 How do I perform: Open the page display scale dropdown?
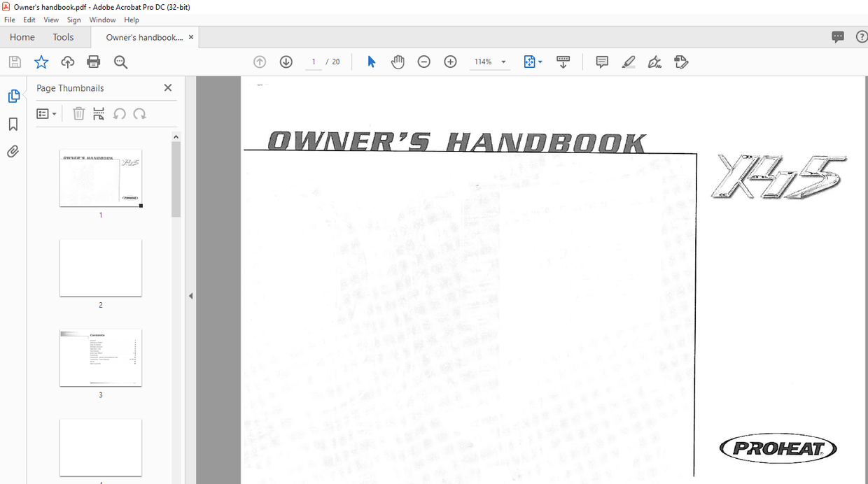(x=540, y=62)
